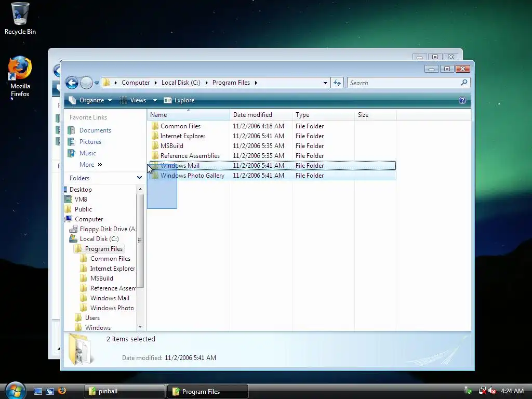Screen dimensions: 532x399
Task: Click the Back navigation arrow button
Action: (72, 83)
